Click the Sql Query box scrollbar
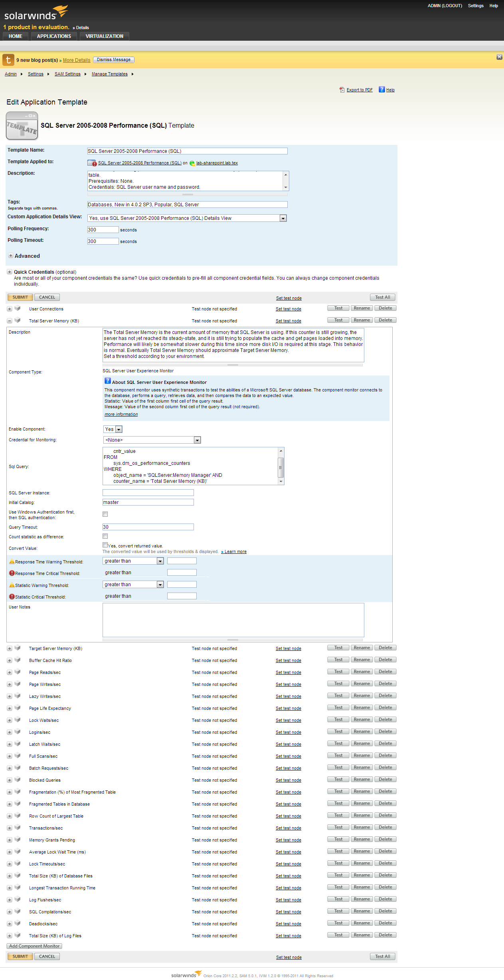 coord(281,466)
